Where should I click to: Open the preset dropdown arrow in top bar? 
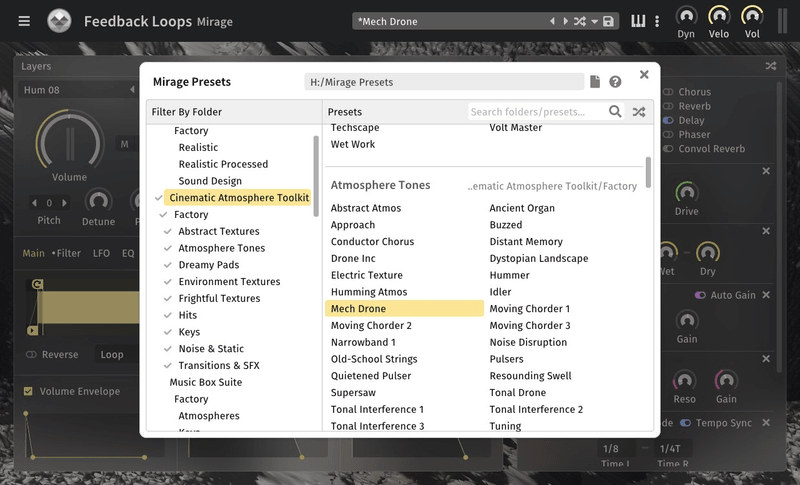click(x=594, y=21)
